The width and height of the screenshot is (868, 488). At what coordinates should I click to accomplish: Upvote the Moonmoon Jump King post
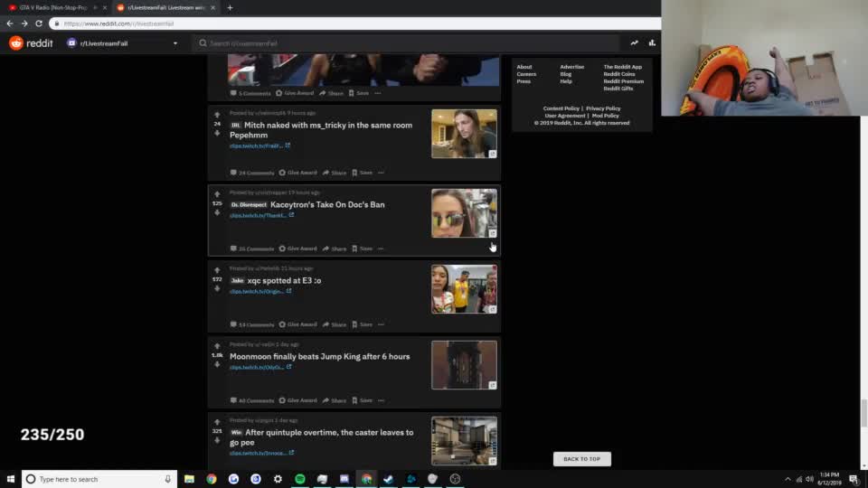click(217, 346)
